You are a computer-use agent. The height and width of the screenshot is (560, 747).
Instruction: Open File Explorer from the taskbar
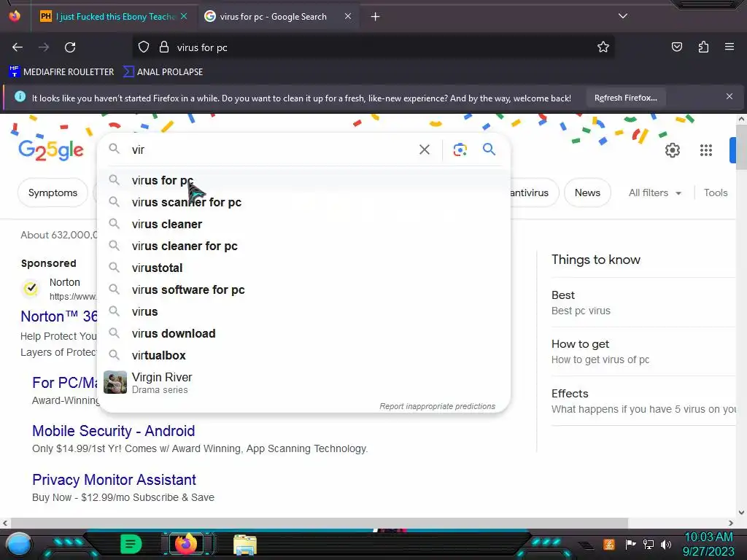click(245, 545)
